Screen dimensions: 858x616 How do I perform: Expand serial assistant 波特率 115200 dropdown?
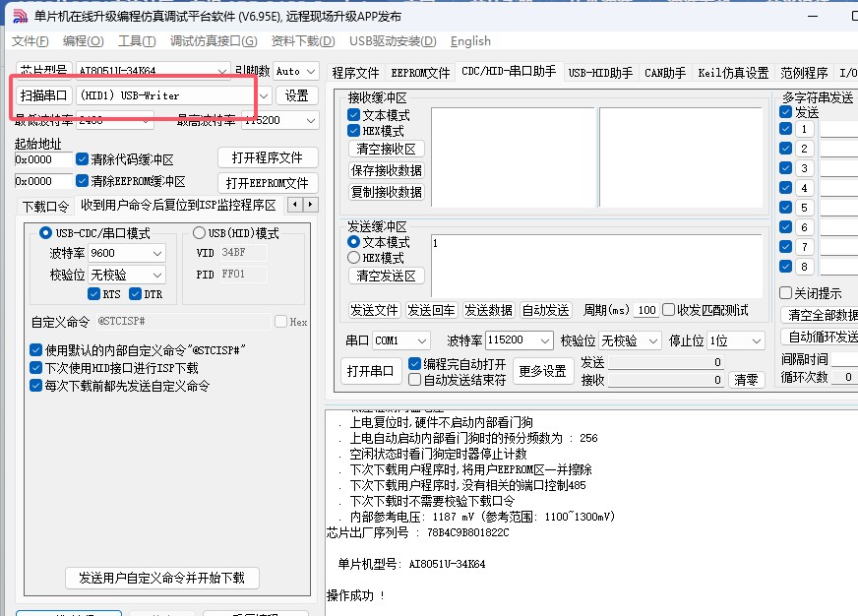tap(544, 340)
